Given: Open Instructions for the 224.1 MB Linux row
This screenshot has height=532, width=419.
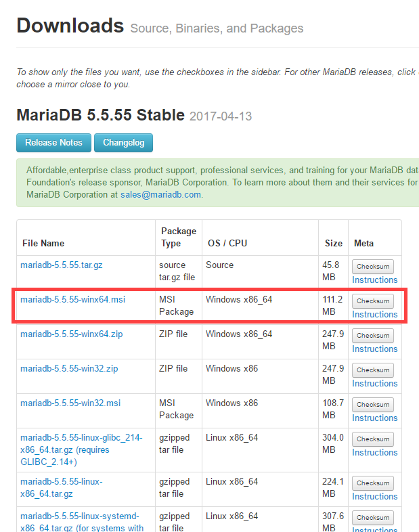Looking at the screenshot, I should (x=374, y=497).
